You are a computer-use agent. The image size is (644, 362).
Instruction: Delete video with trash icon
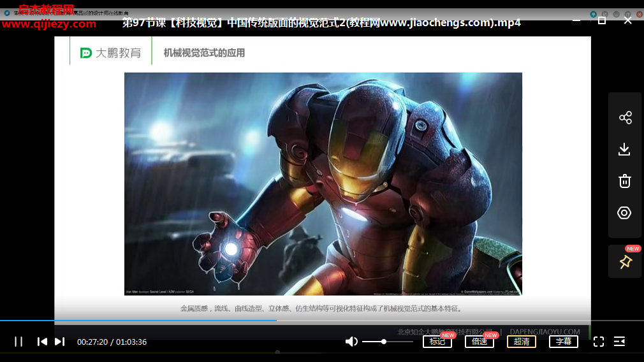click(625, 181)
